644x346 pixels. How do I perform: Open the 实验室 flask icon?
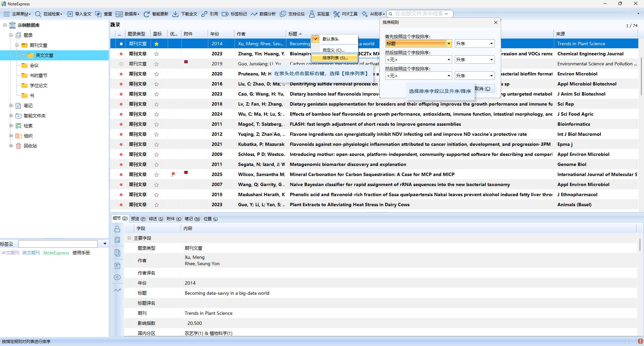coord(312,14)
